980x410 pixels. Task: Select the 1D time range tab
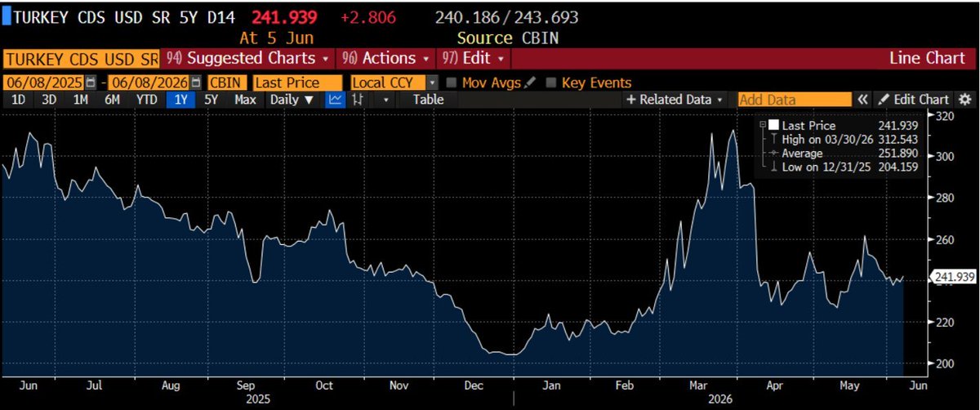point(17,100)
